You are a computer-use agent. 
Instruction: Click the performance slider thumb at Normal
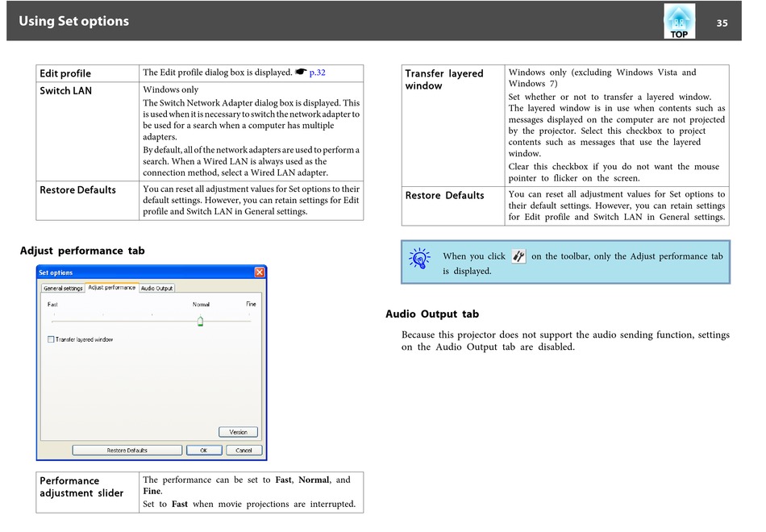click(200, 321)
